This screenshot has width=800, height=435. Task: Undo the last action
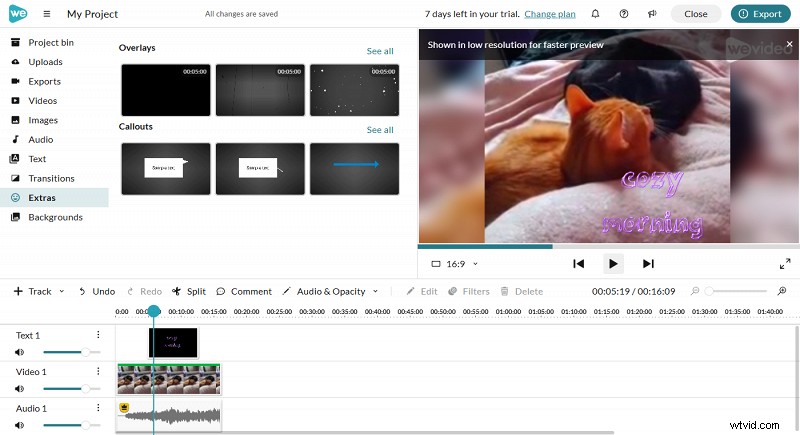click(x=96, y=291)
